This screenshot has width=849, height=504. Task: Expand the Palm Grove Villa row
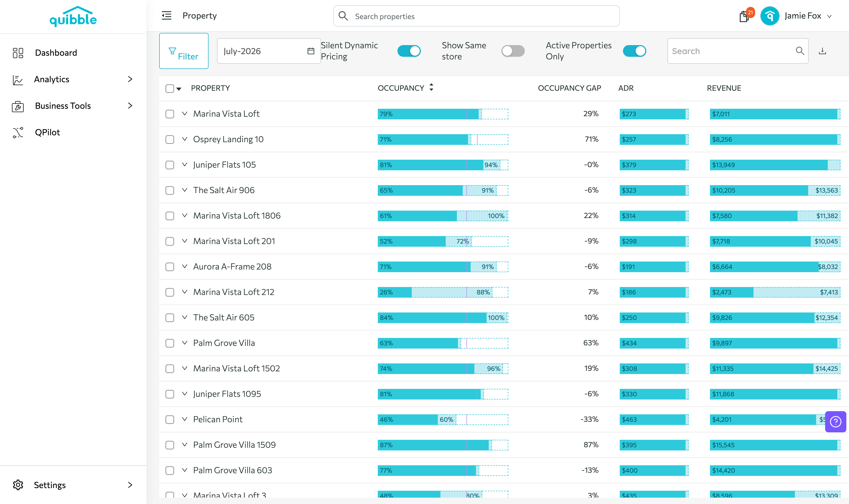(x=184, y=343)
